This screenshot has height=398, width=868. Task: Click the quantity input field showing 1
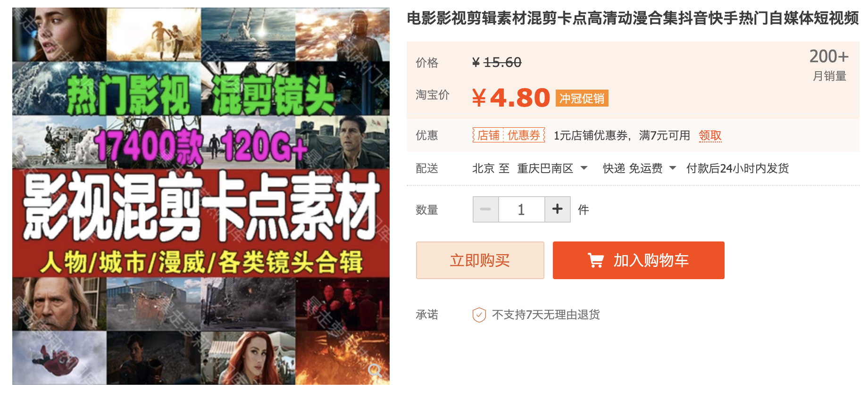[521, 209]
